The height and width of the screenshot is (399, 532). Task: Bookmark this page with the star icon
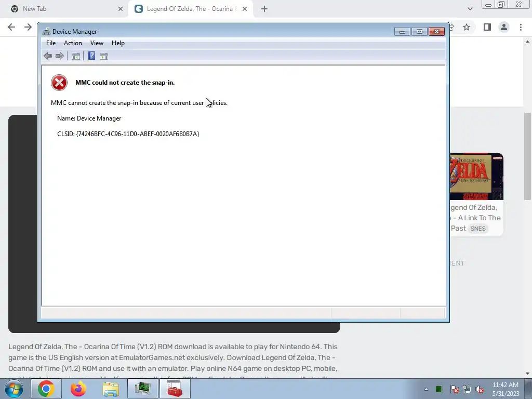coord(467,27)
